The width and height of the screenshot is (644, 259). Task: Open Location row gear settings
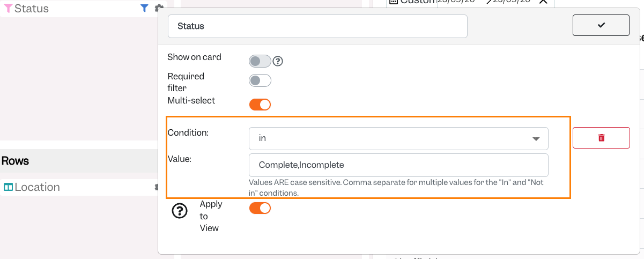[x=157, y=187]
